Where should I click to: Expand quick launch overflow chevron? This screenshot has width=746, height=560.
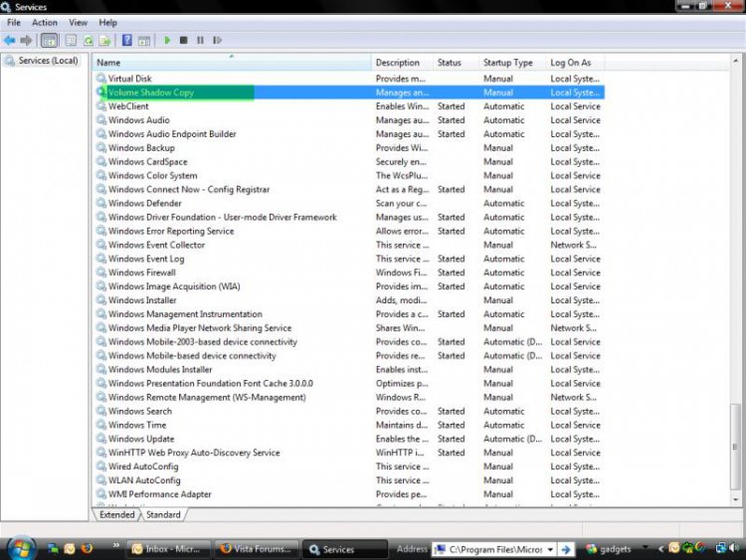(116, 545)
